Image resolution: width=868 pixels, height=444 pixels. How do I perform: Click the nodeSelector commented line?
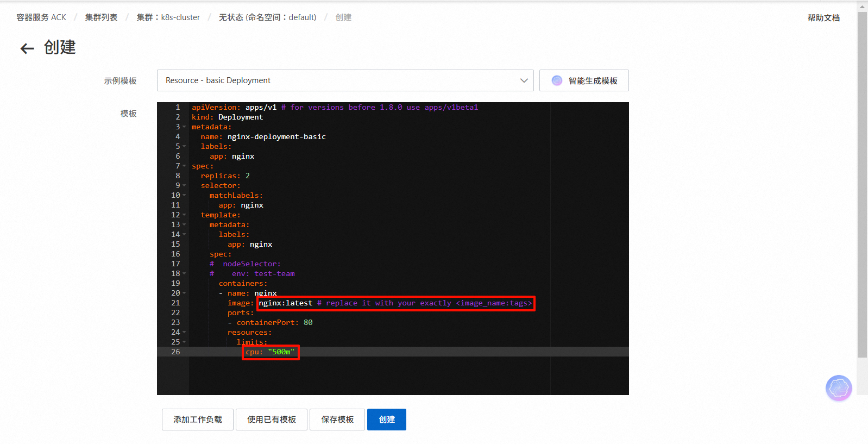coord(246,264)
